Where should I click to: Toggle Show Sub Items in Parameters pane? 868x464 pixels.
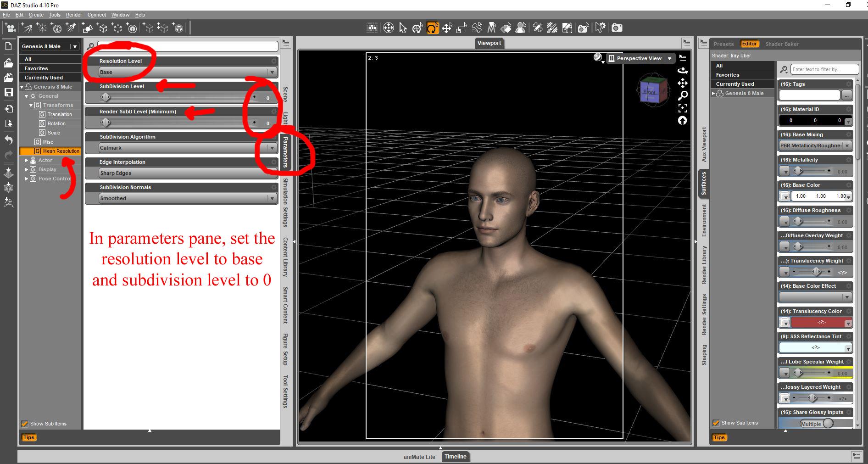[25, 424]
